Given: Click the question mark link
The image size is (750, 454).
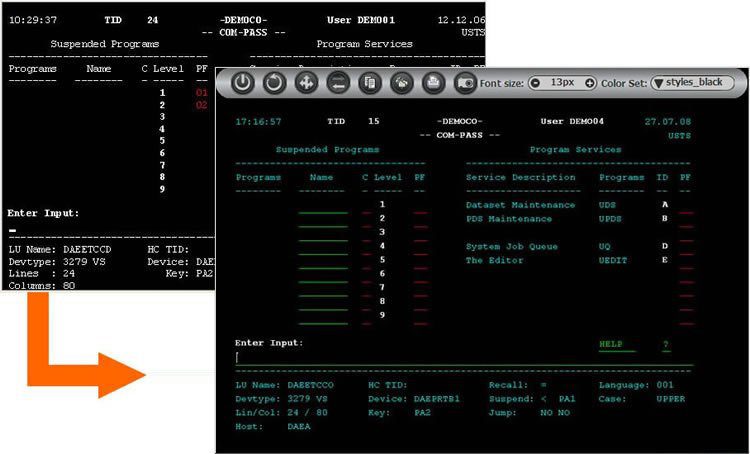Looking at the screenshot, I should pos(665,344).
